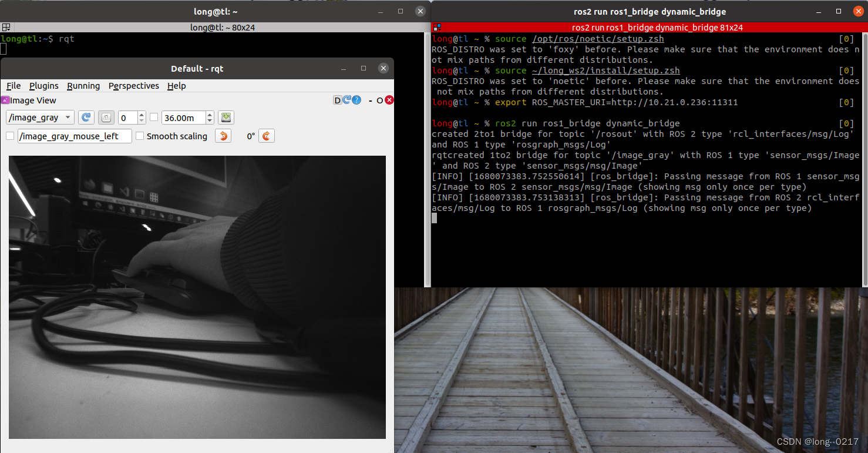This screenshot has height=453, width=868.
Task: Open the Perspectives menu
Action: [133, 86]
